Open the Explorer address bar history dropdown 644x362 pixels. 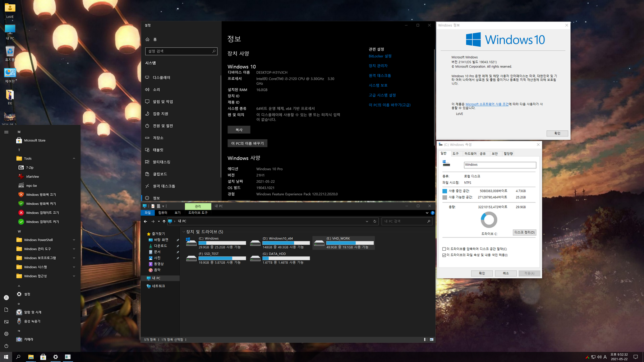click(x=367, y=221)
